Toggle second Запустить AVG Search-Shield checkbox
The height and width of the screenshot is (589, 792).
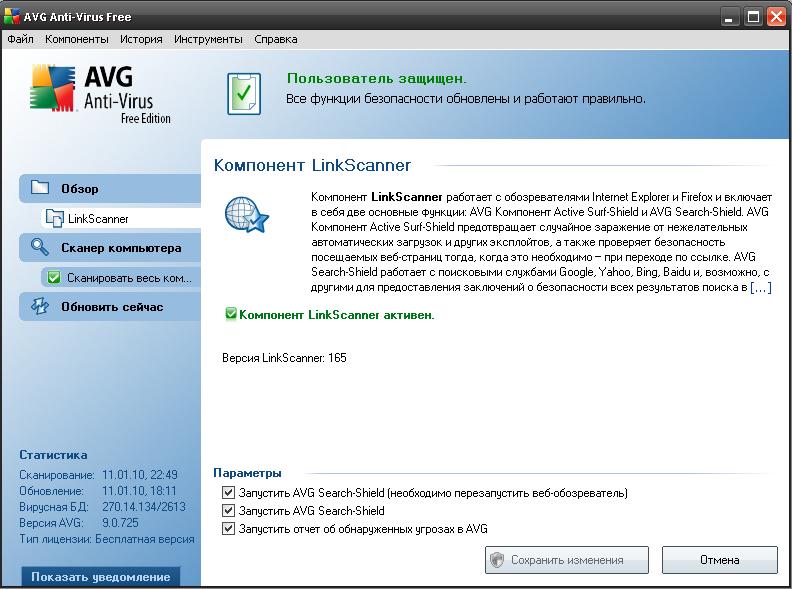coord(228,511)
